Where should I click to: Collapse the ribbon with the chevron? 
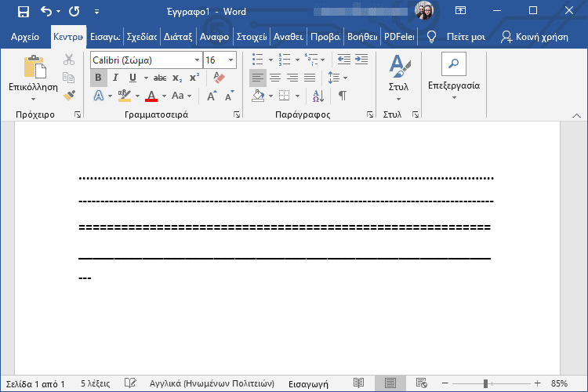point(576,115)
